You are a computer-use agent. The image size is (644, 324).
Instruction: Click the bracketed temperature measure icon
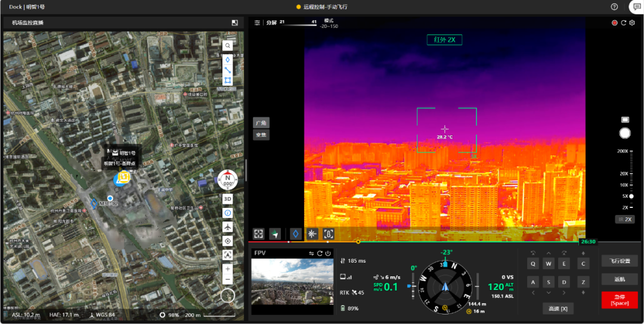[329, 234]
